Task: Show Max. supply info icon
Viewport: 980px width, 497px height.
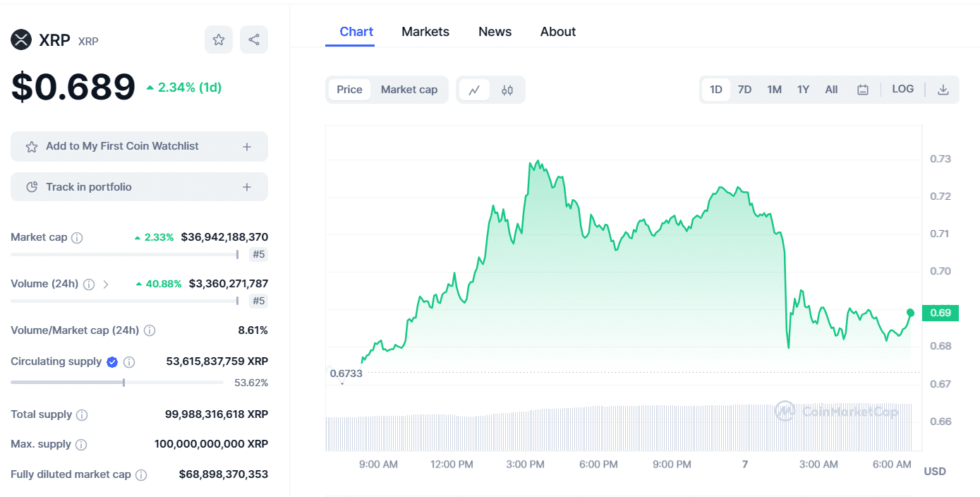Action: point(81,445)
